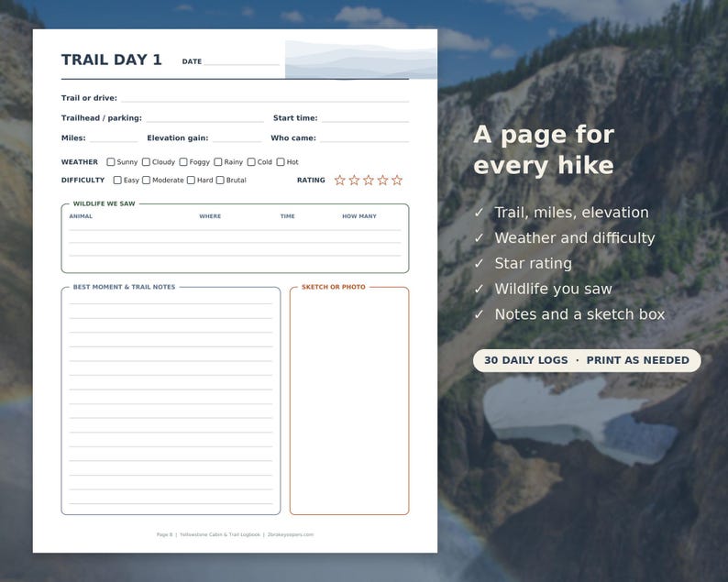Image resolution: width=728 pixels, height=582 pixels.
Task: Check the Easy difficulty box
Action: [x=117, y=180]
